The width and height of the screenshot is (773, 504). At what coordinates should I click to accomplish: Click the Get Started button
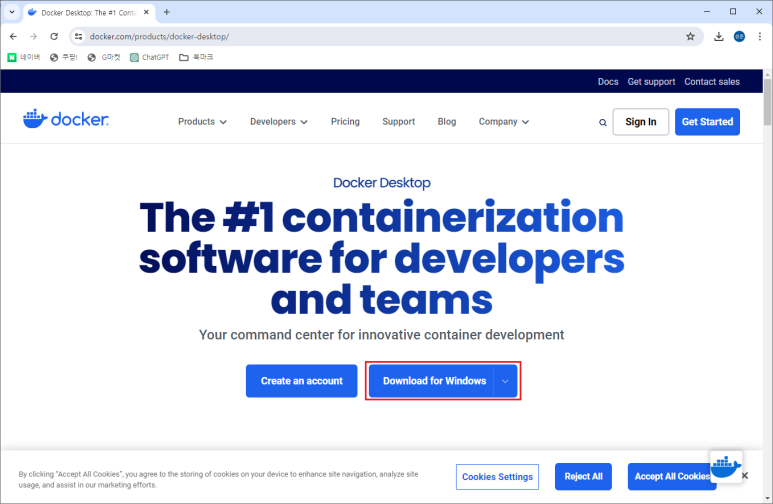707,122
